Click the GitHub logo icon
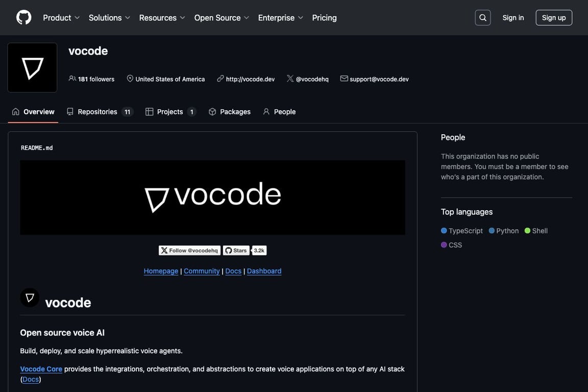 point(23,18)
